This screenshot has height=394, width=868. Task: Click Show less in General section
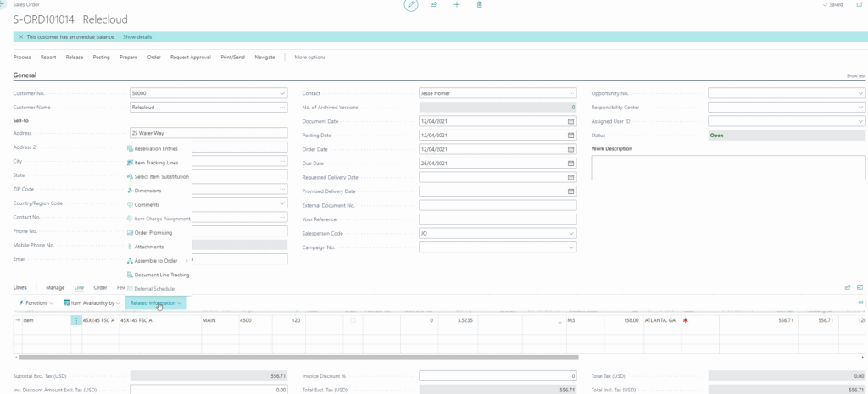855,76
